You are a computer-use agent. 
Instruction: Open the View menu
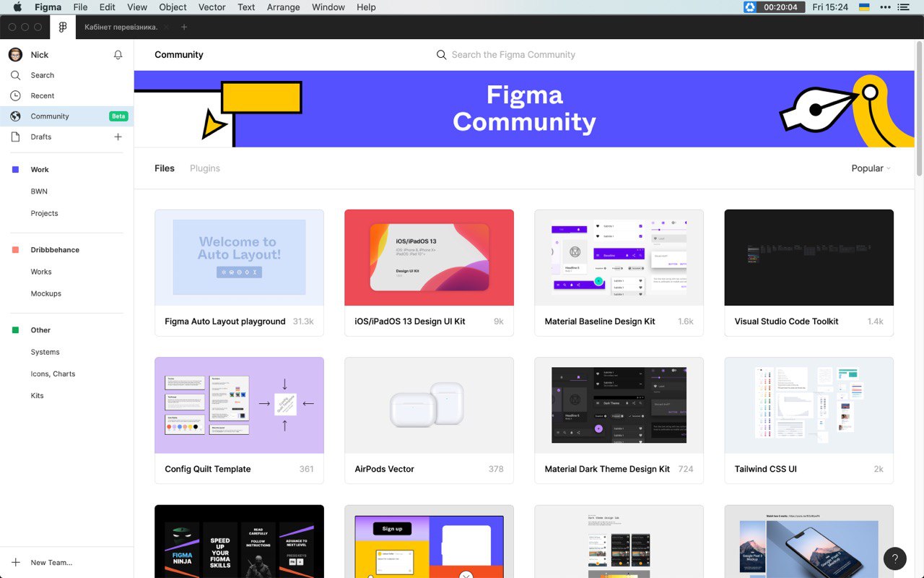click(x=137, y=7)
